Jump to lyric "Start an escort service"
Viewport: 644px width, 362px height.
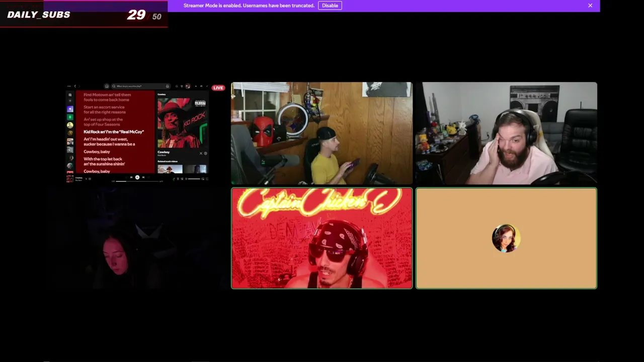[x=104, y=107]
